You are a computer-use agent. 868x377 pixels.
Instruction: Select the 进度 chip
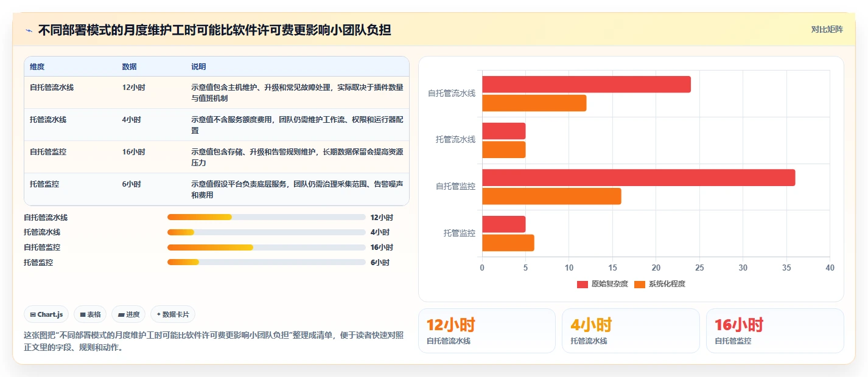(x=128, y=314)
